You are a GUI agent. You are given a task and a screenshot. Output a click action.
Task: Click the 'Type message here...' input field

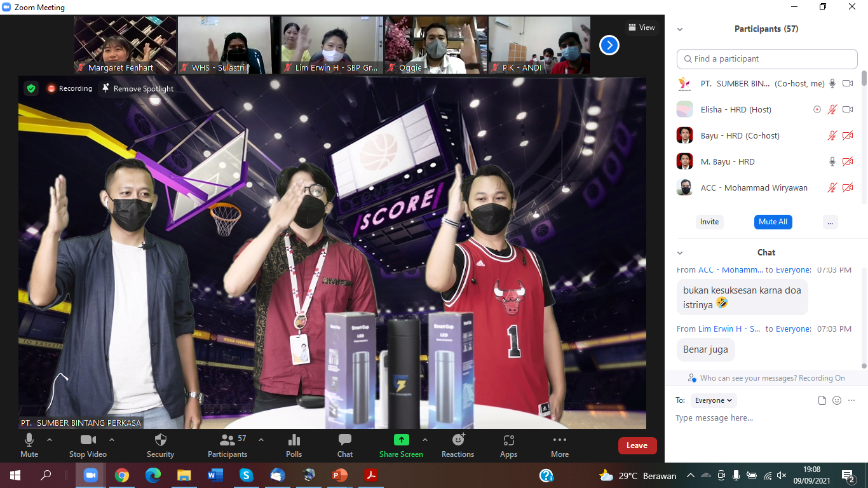click(766, 418)
